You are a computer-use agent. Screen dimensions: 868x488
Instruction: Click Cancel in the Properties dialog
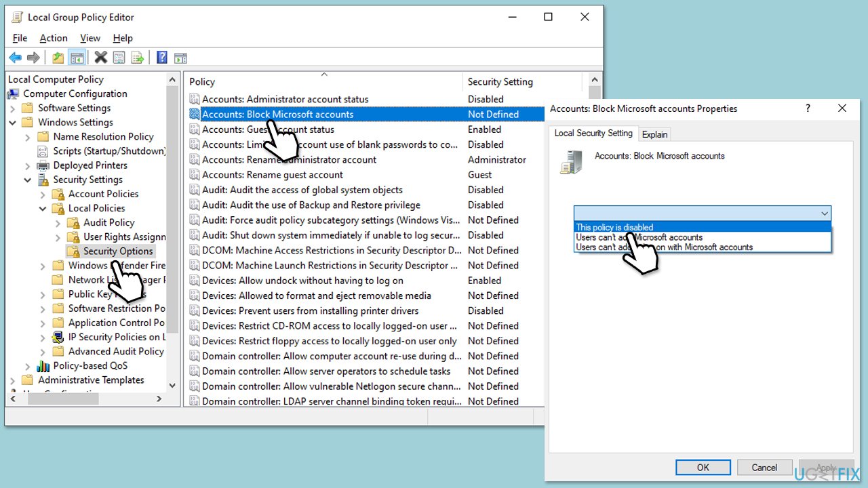(764, 467)
